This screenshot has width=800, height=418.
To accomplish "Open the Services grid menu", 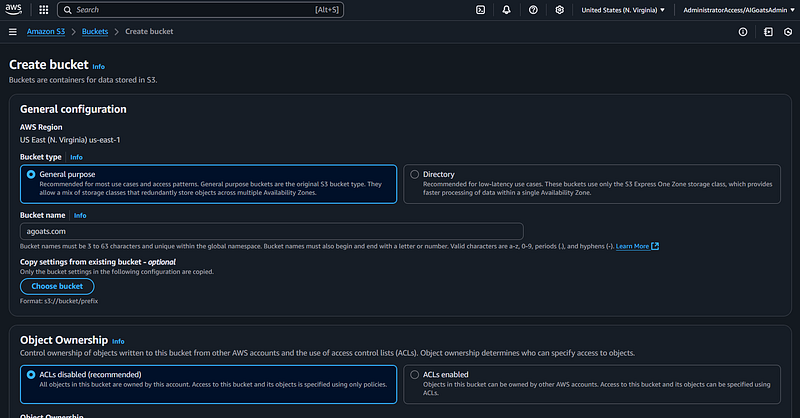I will point(42,10).
